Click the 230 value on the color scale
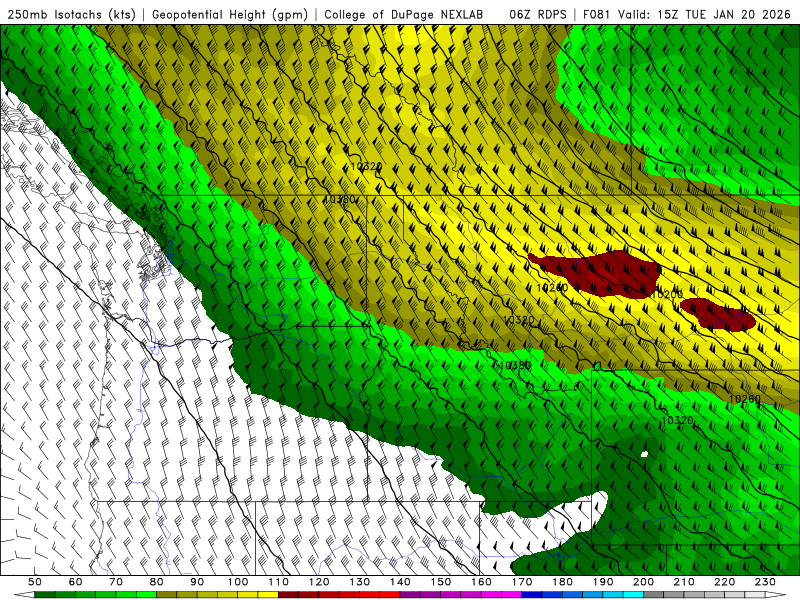Screen dimensions: 800x600 click(765, 582)
